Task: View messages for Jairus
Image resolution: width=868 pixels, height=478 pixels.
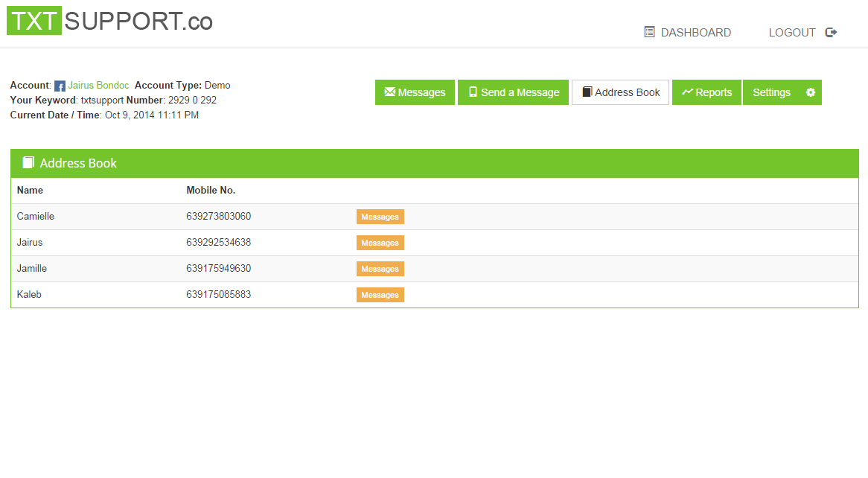Action: point(380,243)
